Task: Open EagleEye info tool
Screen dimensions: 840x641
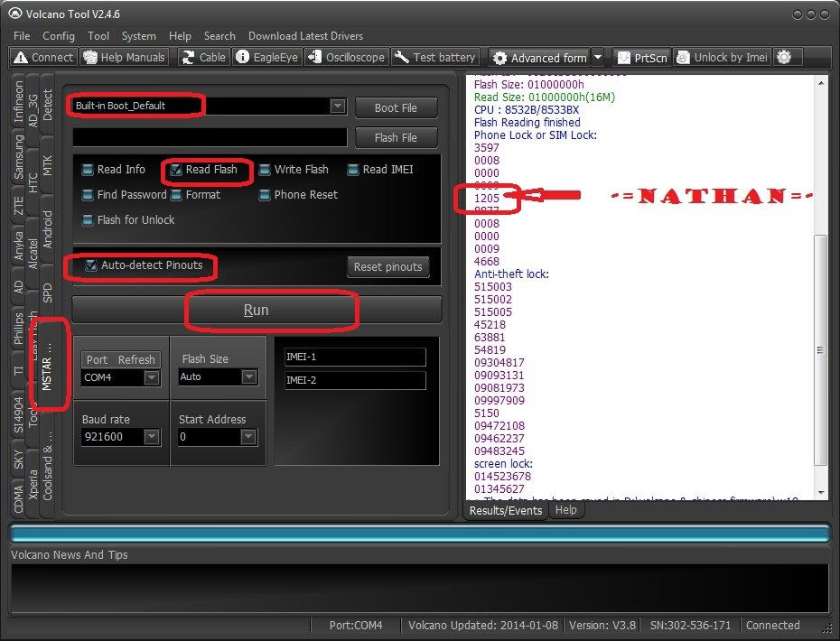Action: coord(267,57)
